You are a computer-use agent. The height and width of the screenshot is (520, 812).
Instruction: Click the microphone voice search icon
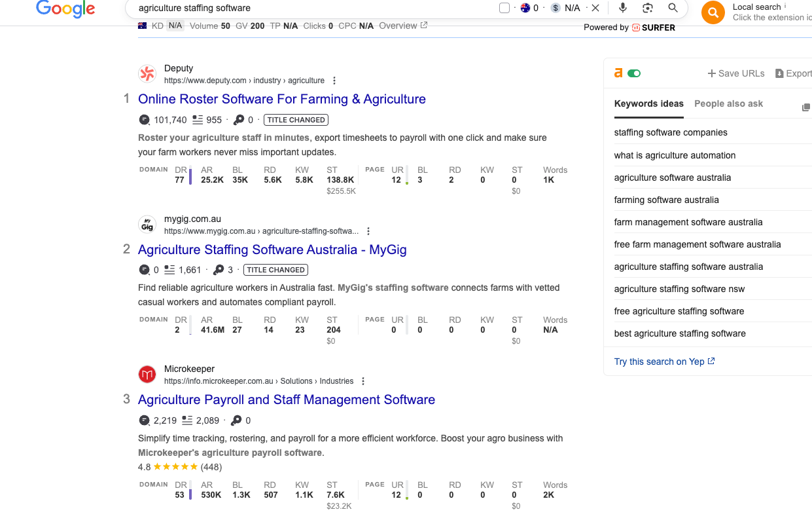[x=622, y=8]
